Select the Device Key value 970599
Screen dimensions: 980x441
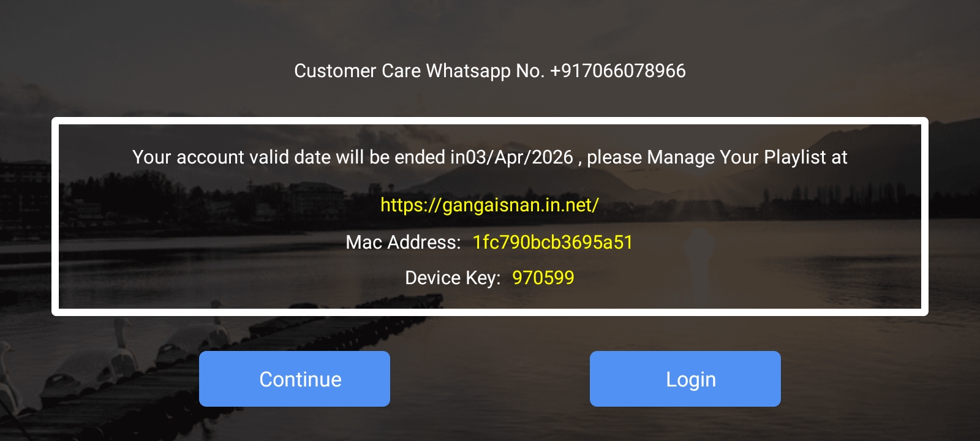[x=543, y=277]
